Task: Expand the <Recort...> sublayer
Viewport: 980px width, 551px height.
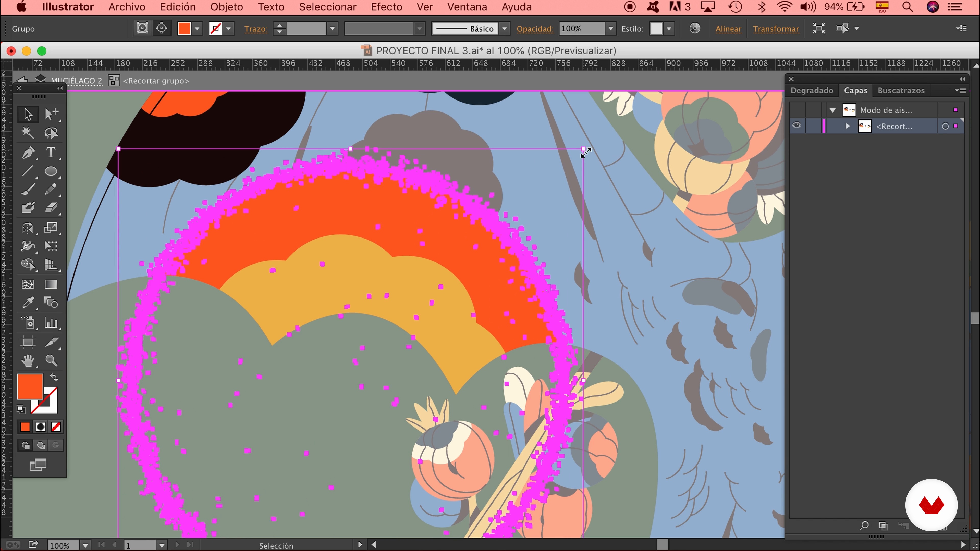Action: (x=848, y=126)
